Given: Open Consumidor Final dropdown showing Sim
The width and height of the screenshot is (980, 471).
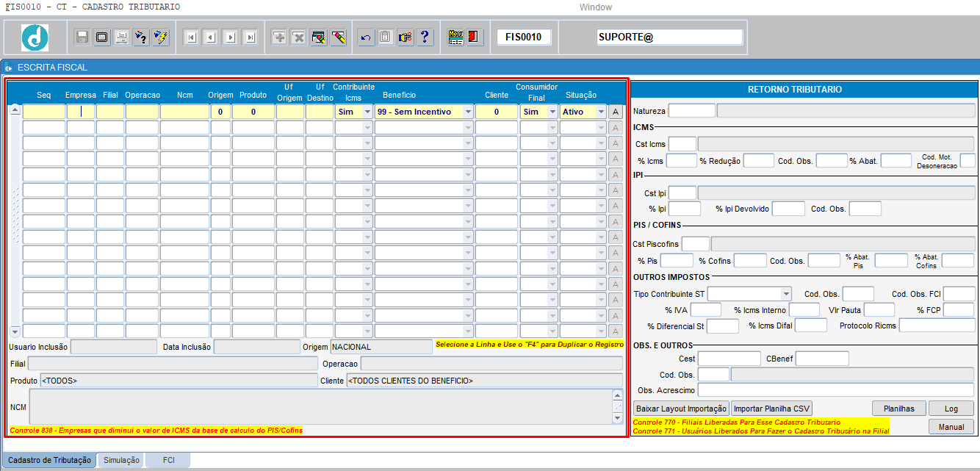Looking at the screenshot, I should pyautogui.click(x=552, y=112).
